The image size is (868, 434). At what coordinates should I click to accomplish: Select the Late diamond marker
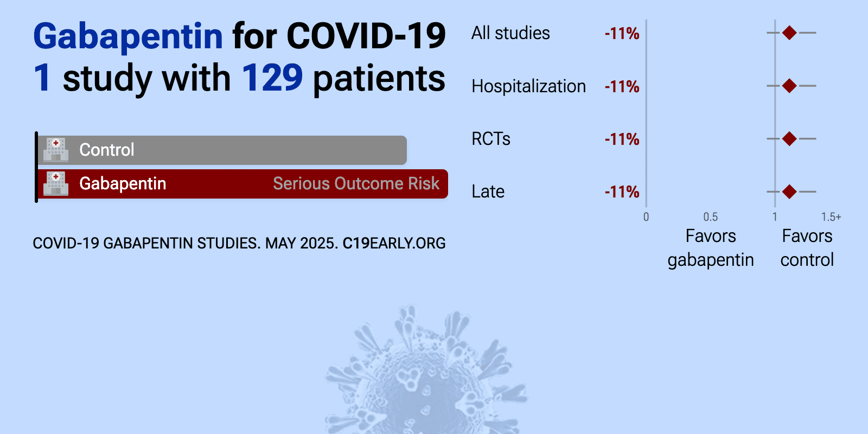pyautogui.click(x=789, y=192)
